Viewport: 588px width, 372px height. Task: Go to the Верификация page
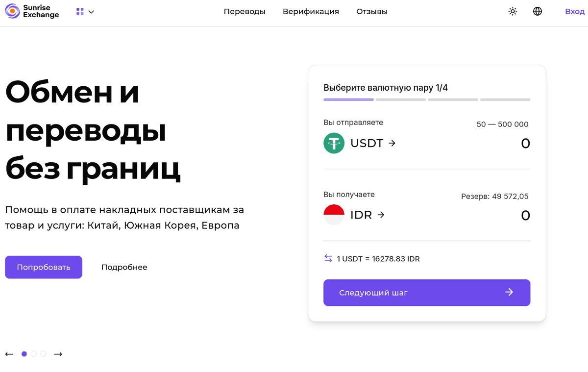point(311,12)
